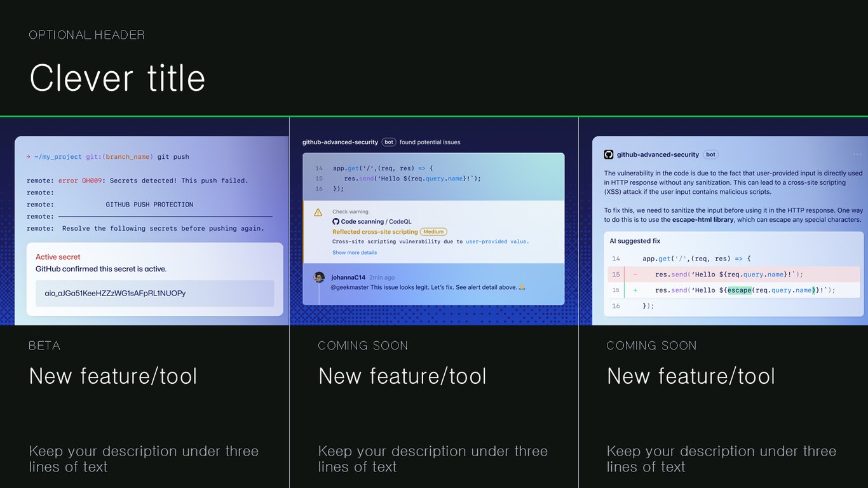Viewport: 868px width, 488px height.
Task: Click the green highlighted escape code token
Action: coord(739,290)
